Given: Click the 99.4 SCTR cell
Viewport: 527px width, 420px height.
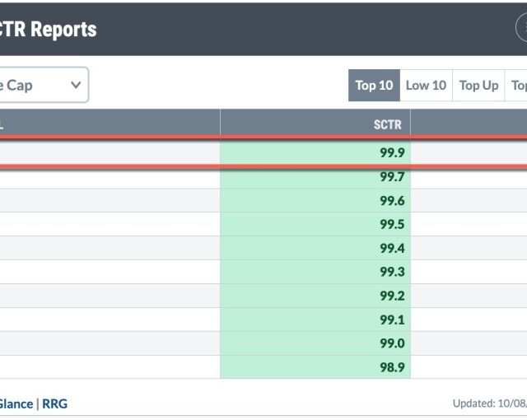Looking at the screenshot, I should pyautogui.click(x=315, y=249).
